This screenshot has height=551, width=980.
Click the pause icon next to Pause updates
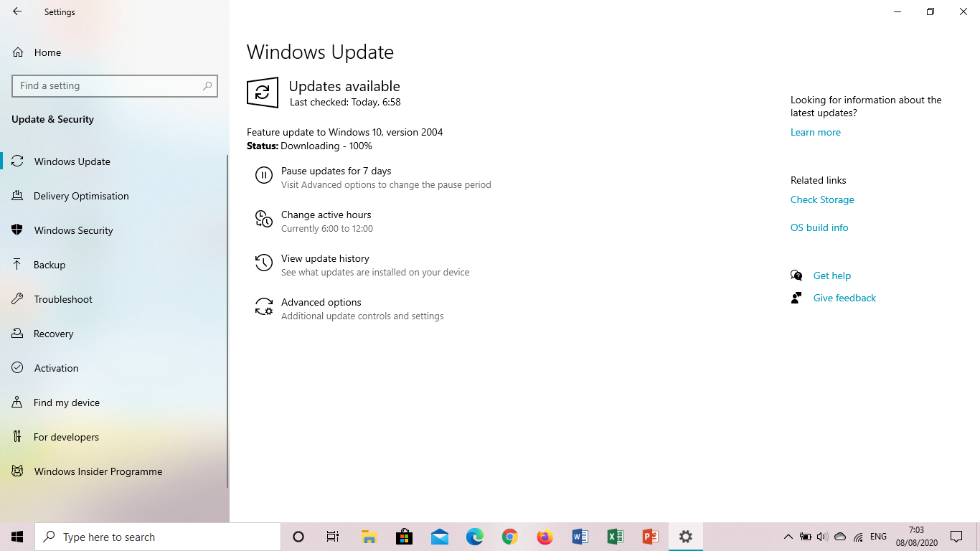tap(264, 175)
